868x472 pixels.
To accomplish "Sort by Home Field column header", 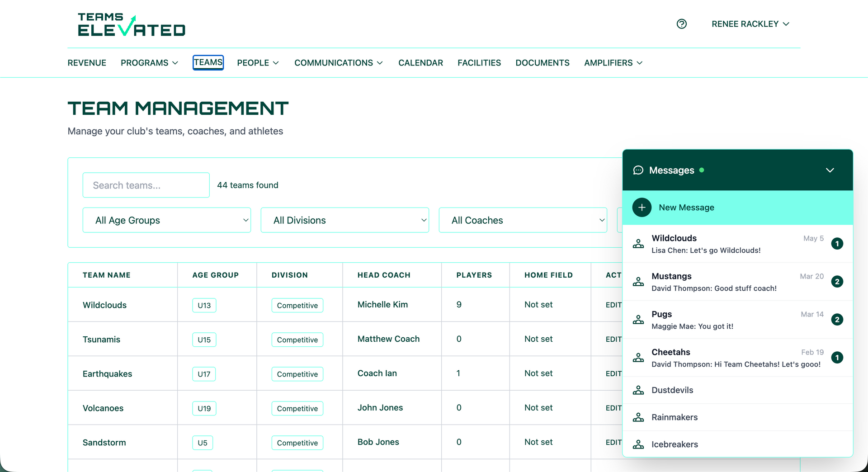I will 548,275.
